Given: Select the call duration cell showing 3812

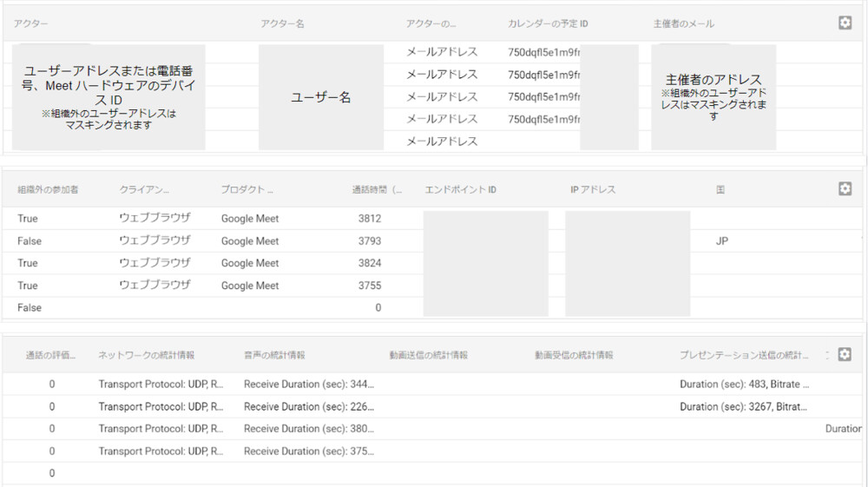Looking at the screenshot, I should coord(369,219).
